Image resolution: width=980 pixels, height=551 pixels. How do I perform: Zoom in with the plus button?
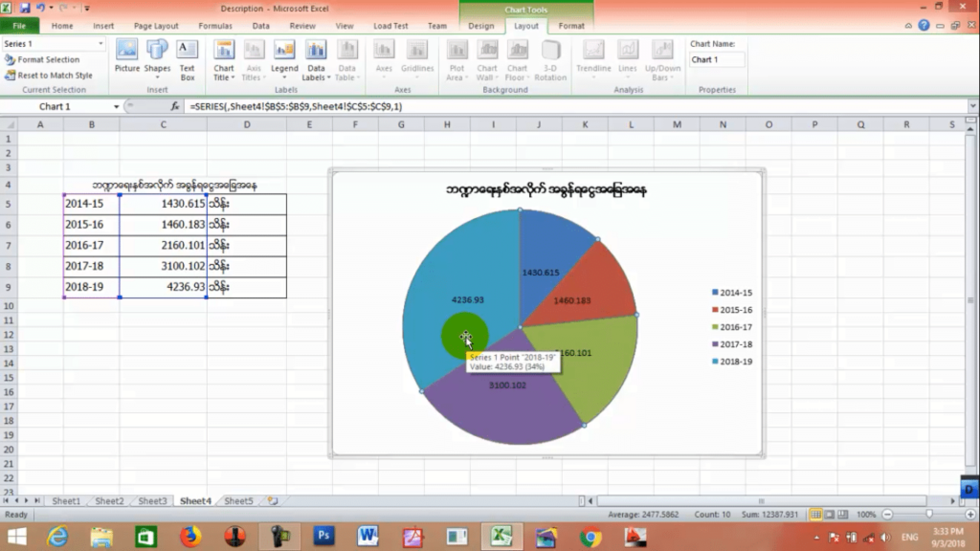tap(970, 515)
